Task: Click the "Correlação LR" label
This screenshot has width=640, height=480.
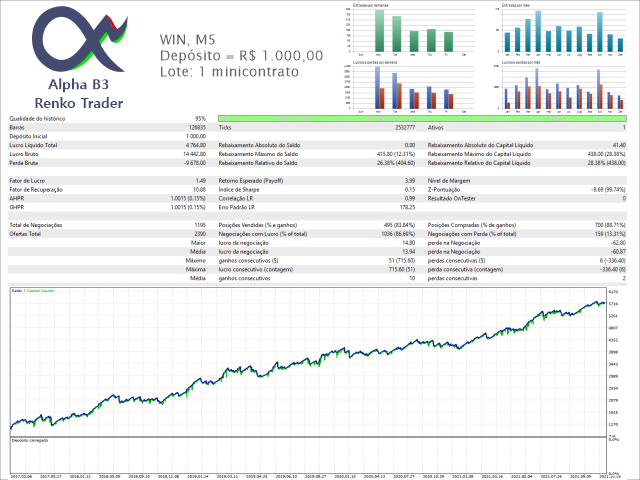Action: pos(236,198)
